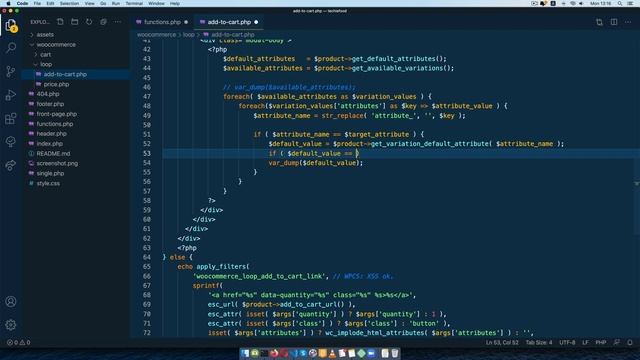Open the Explorer view in activity bar
This screenshot has height=360, width=640.
click(x=11, y=26)
